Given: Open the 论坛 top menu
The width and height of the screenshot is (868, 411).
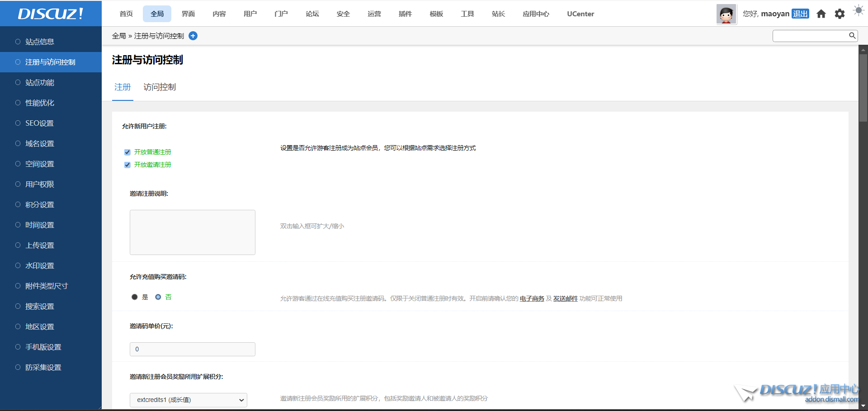Looking at the screenshot, I should [312, 14].
